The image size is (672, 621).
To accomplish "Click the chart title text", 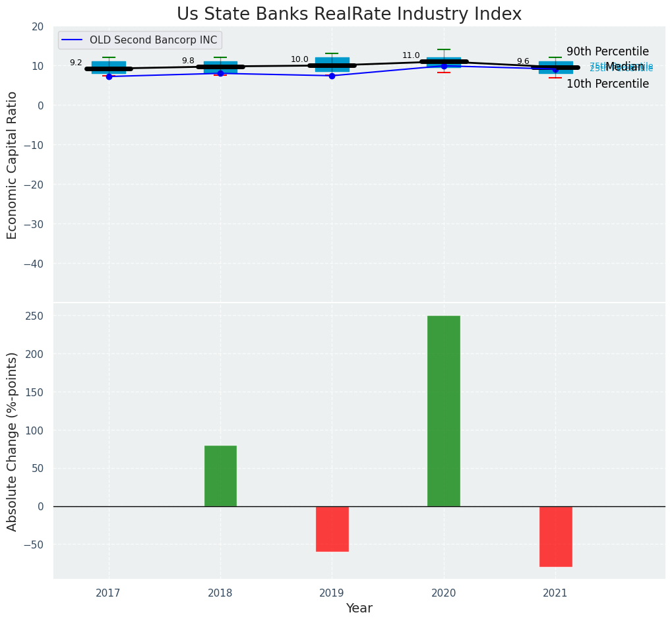I will pos(349,15).
